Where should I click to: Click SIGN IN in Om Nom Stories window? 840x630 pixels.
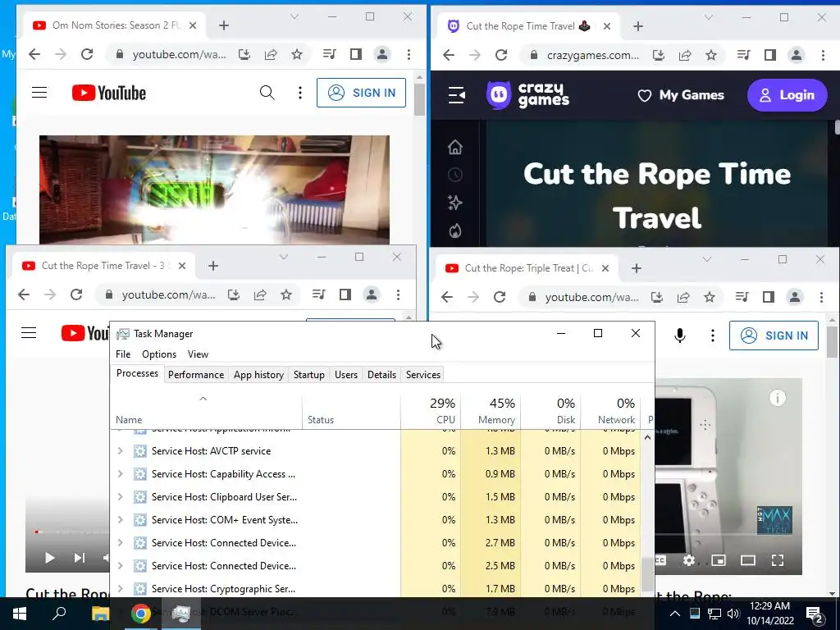click(x=361, y=93)
